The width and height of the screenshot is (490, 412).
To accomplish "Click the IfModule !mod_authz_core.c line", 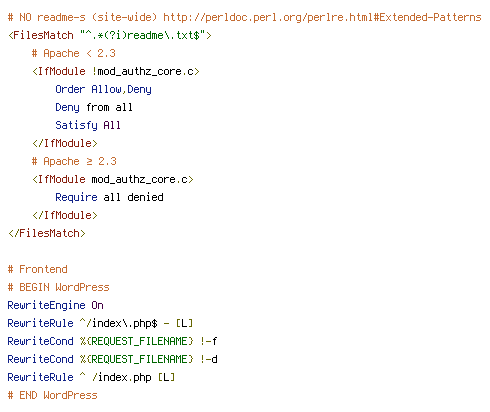I will pyautogui.click(x=116, y=71).
